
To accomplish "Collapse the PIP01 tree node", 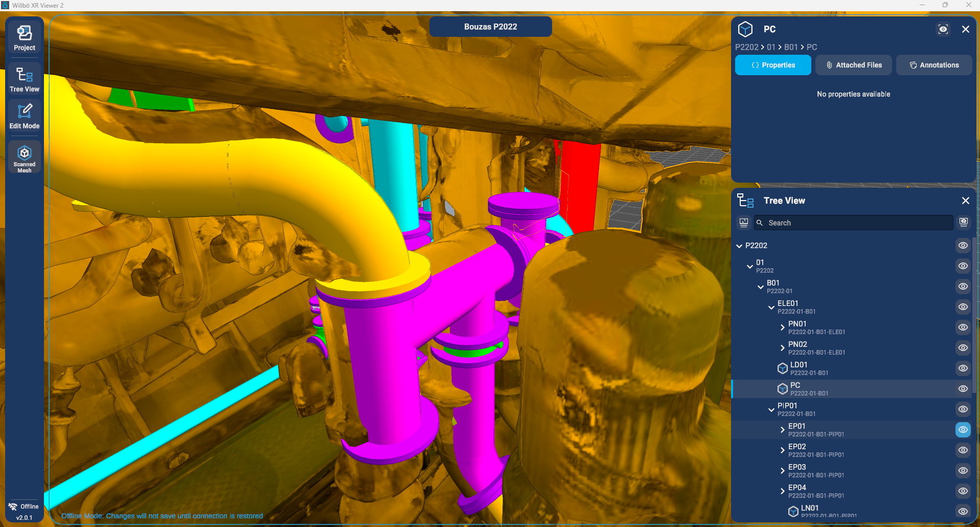I will 771,409.
